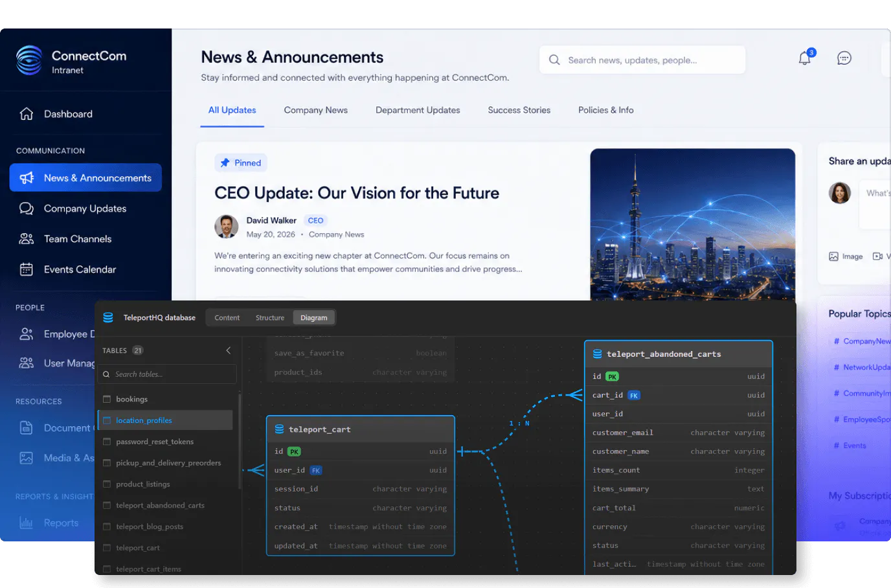Click the TeleportHQ database icon

pos(108,317)
